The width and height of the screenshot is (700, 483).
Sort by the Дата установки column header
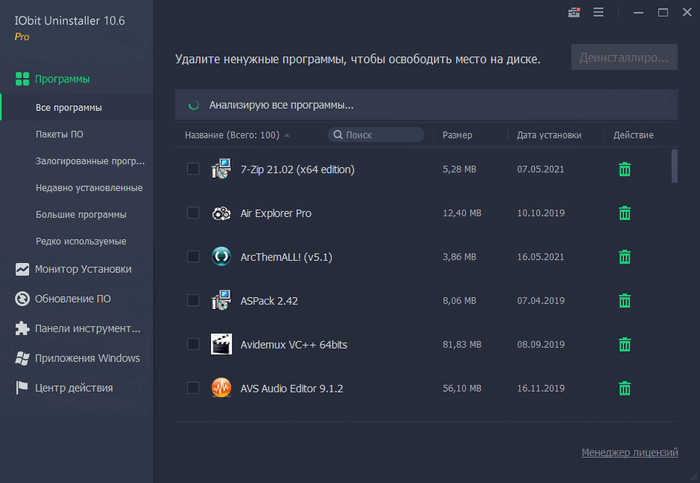tap(548, 135)
